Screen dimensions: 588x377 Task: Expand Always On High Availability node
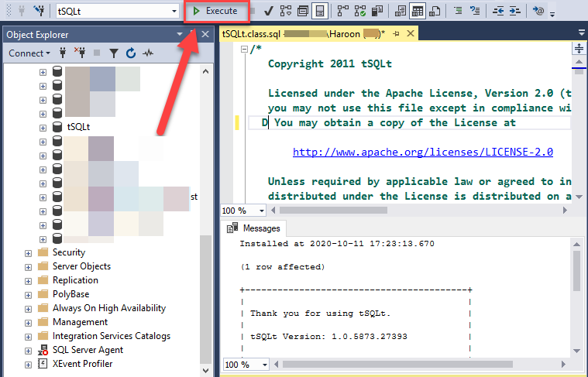point(28,309)
